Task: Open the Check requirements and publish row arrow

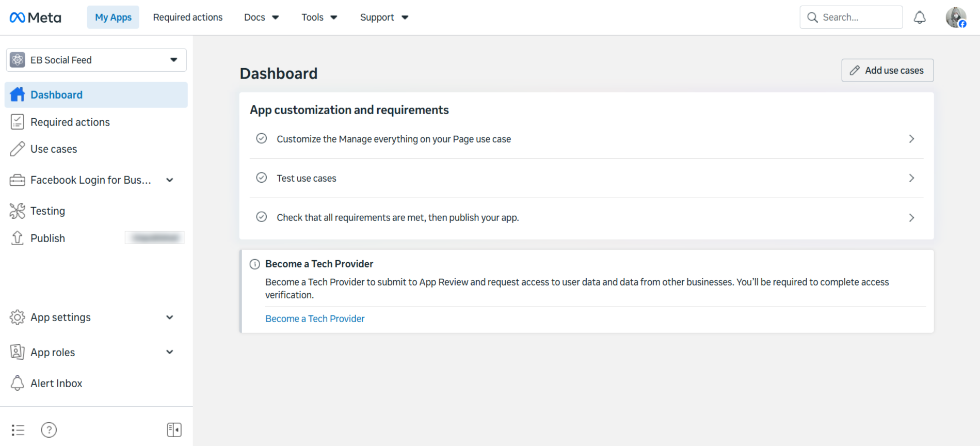Action: (x=911, y=218)
